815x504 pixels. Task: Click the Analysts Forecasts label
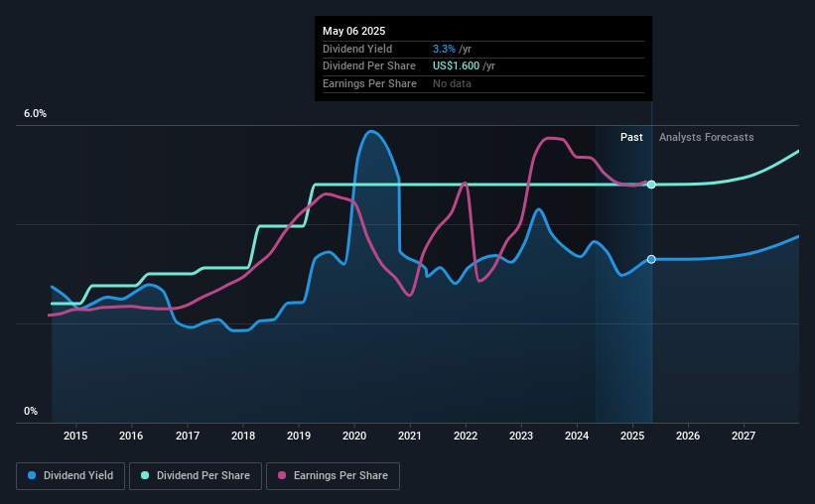[707, 137]
